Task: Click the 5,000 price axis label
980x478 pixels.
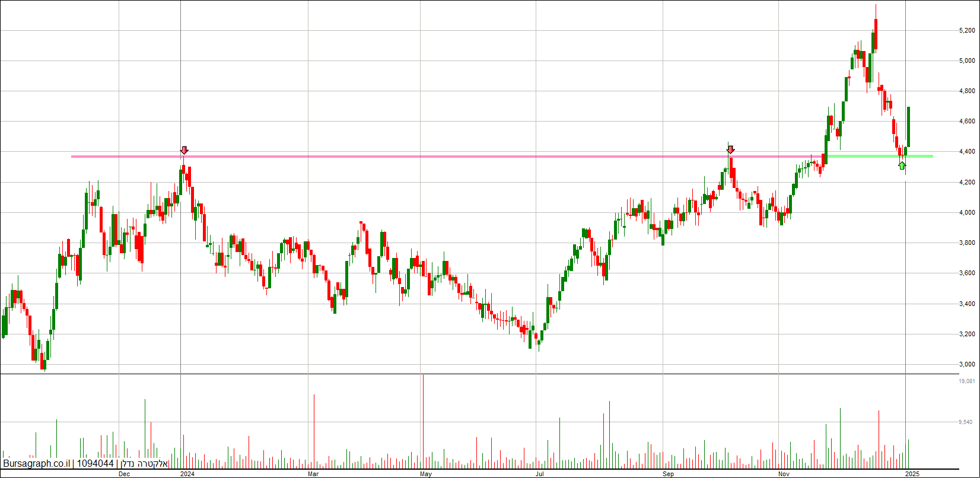Action: tap(968, 60)
